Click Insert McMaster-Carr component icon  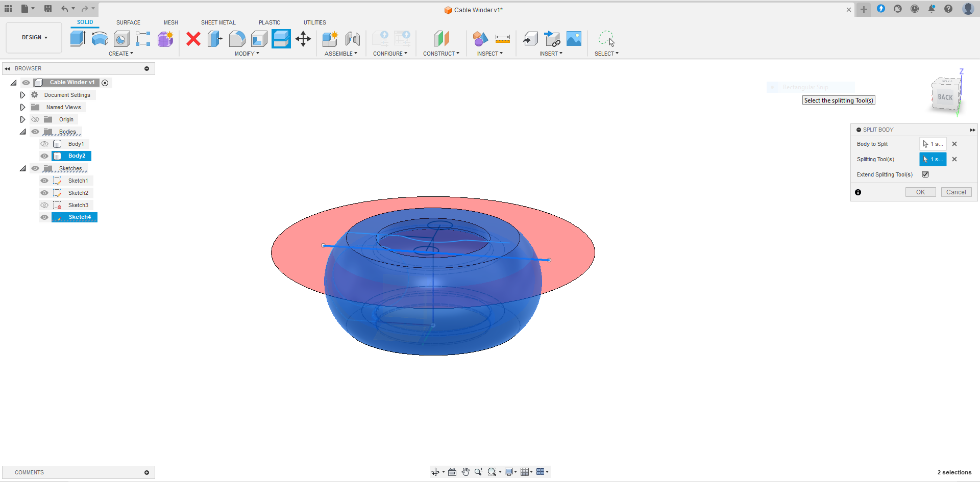click(x=552, y=39)
